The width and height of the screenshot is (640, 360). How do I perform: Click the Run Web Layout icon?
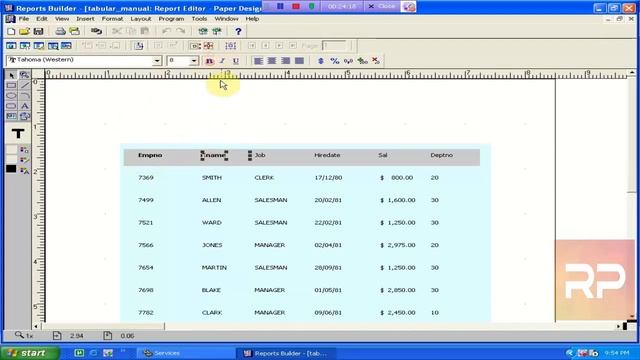point(217,31)
